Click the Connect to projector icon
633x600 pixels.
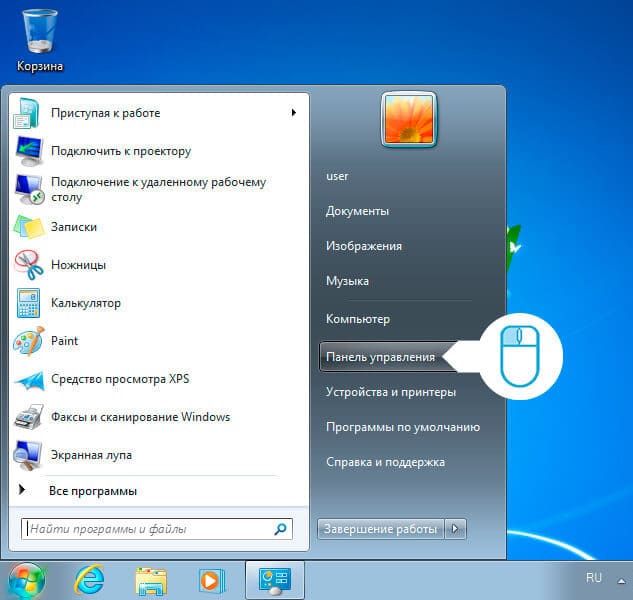click(x=28, y=151)
